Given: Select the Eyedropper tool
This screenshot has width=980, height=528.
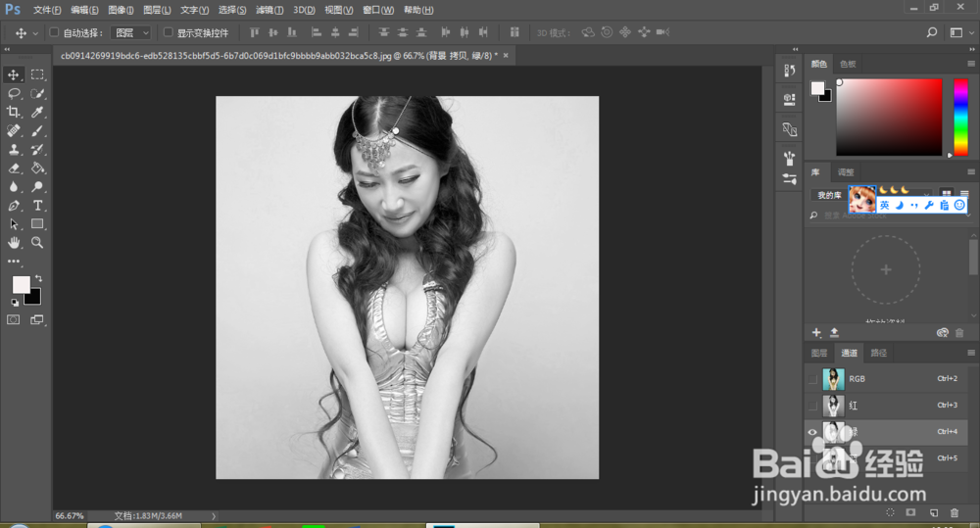Looking at the screenshot, I should click(x=37, y=113).
